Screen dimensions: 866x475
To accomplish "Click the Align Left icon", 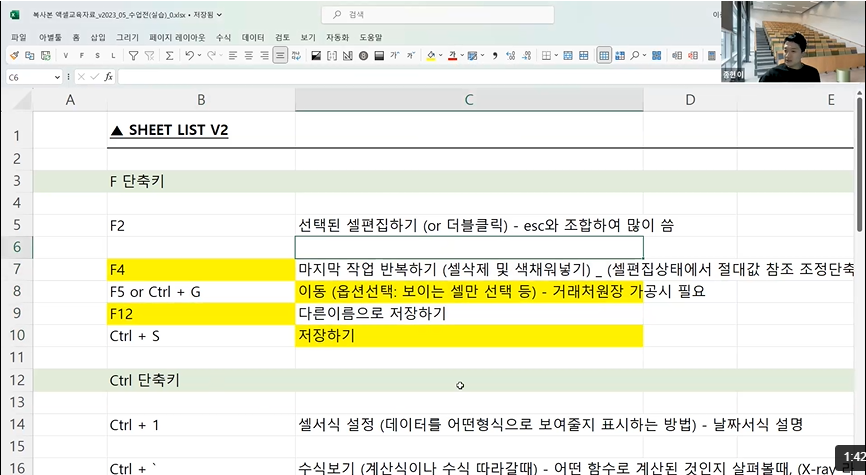I will pyautogui.click(x=232, y=55).
